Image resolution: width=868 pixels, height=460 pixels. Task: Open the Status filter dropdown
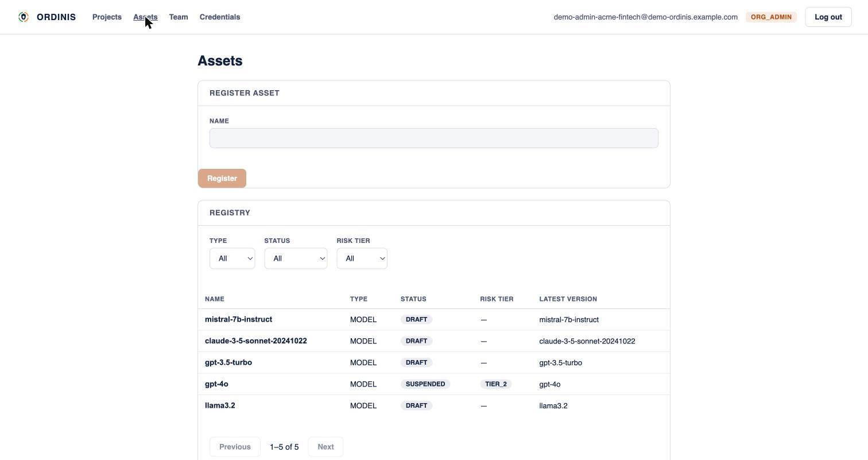[296, 258]
